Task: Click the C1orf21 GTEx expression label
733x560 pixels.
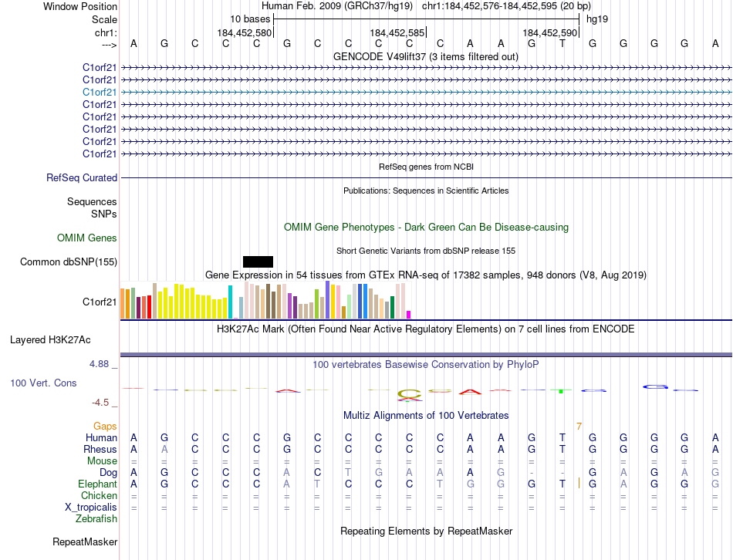Action: (100, 302)
